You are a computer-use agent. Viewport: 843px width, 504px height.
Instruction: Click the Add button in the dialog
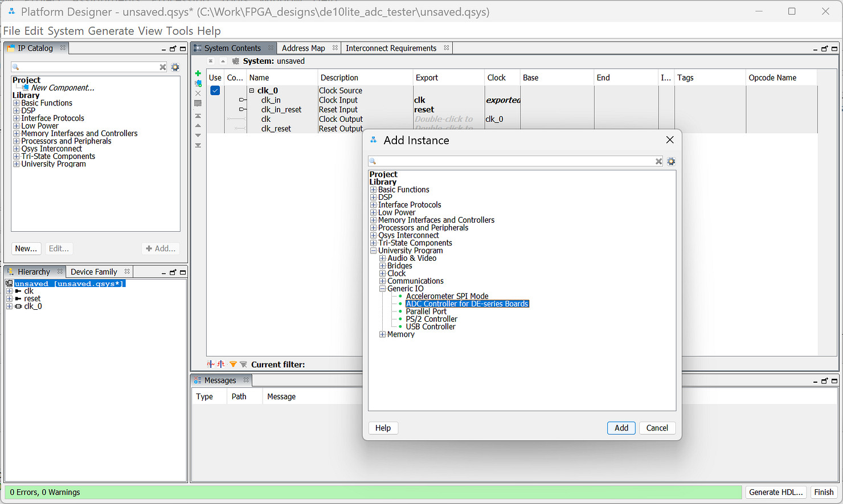(621, 428)
